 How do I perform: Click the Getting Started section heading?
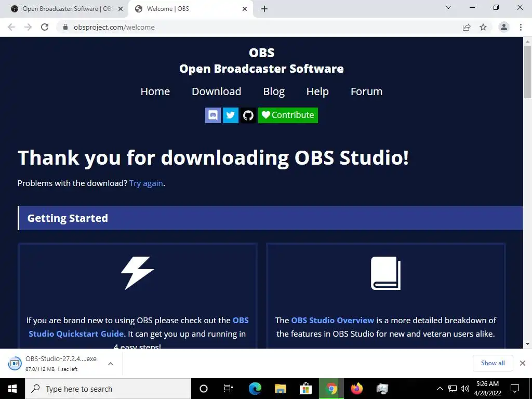68,218
